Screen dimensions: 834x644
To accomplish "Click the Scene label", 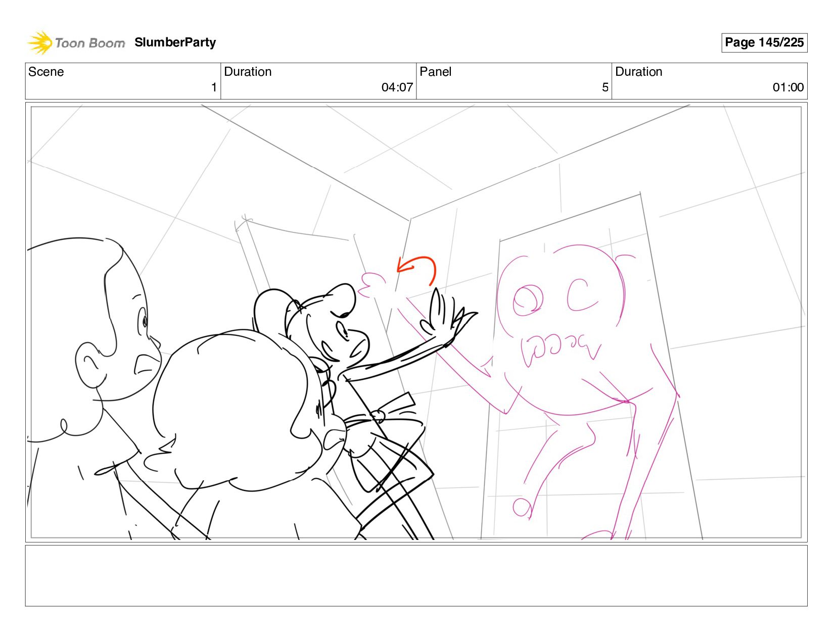I will (x=46, y=72).
